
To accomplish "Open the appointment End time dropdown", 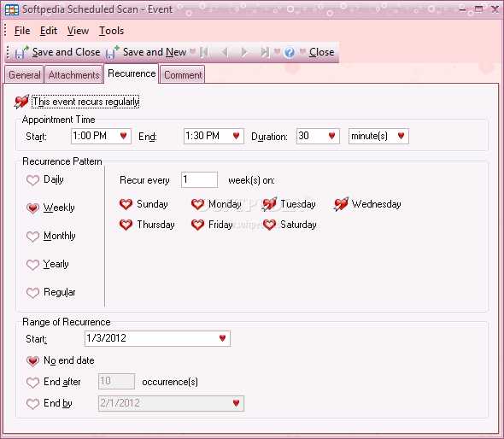I will 237,136.
